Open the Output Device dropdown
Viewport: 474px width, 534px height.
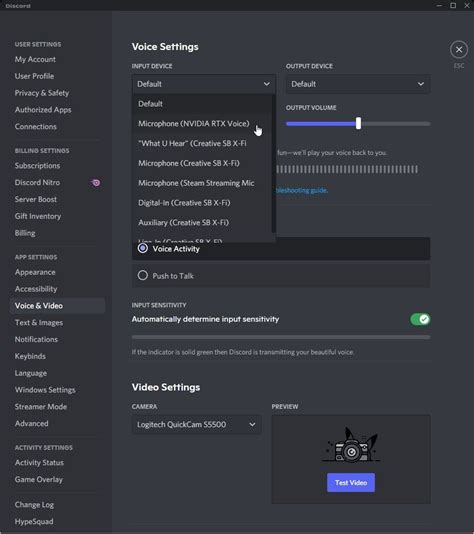[x=358, y=84]
